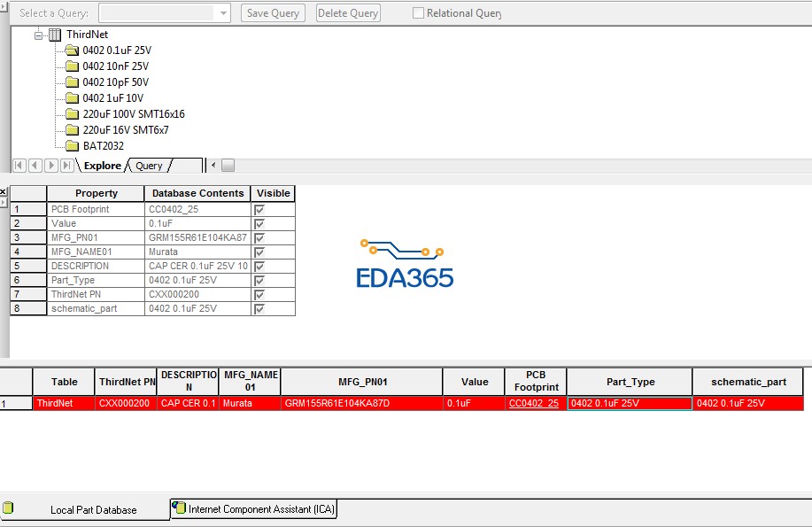Toggle Visible checkbox for PCB Footprint

coord(259,209)
